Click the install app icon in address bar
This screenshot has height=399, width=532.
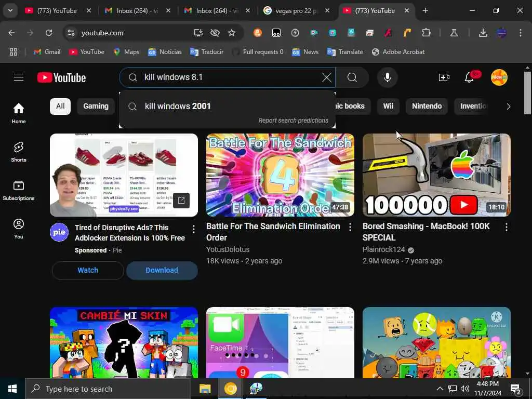click(198, 33)
